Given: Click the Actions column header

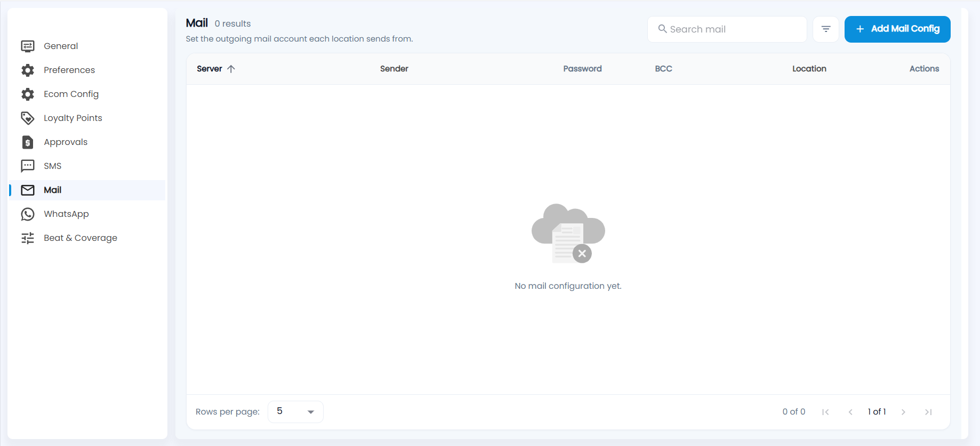Looking at the screenshot, I should point(924,69).
